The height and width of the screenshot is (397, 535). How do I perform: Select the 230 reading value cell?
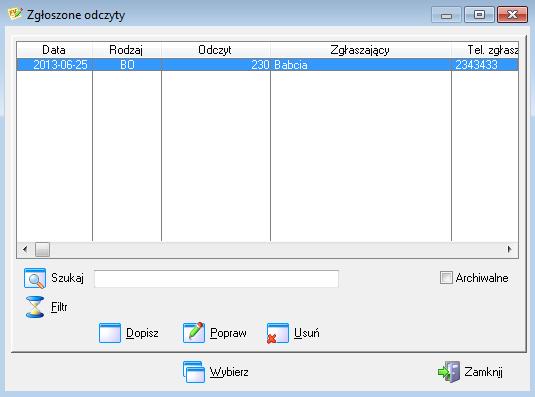point(216,65)
